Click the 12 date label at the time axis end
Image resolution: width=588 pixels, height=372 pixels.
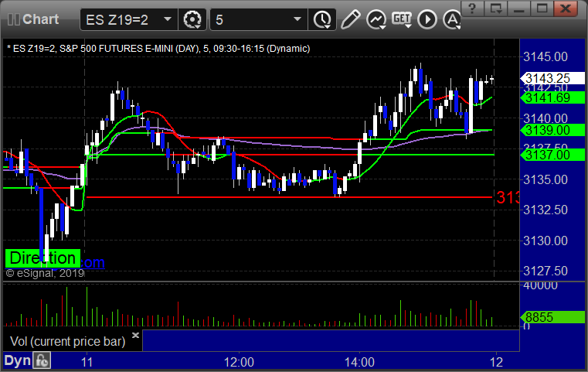496,362
